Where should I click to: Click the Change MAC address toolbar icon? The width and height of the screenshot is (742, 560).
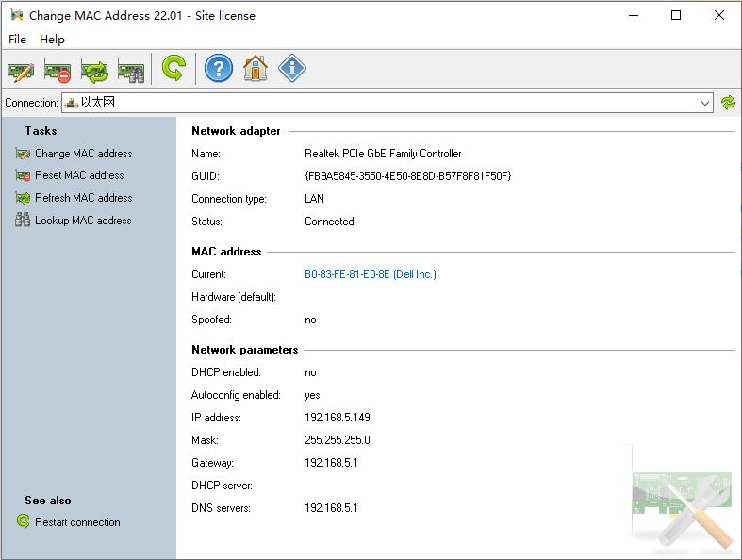[x=21, y=70]
